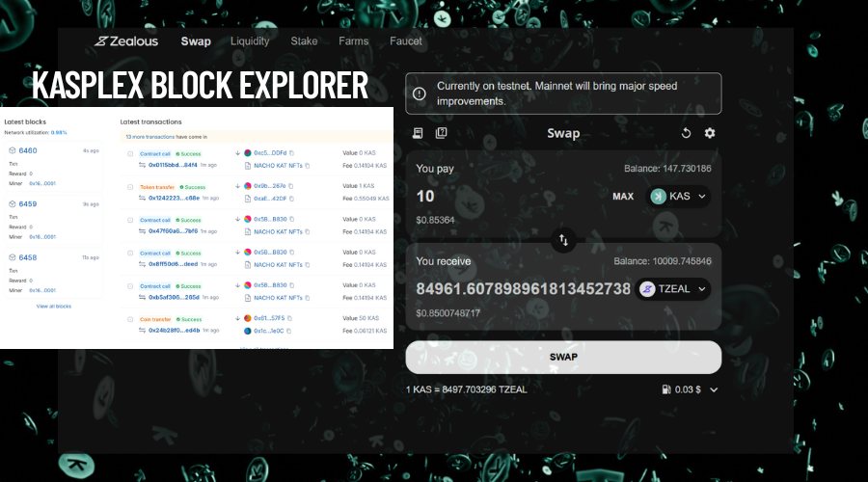The height and width of the screenshot is (482, 868).
Task: Copy address 0xc5...DDFd
Action: pyautogui.click(x=291, y=153)
